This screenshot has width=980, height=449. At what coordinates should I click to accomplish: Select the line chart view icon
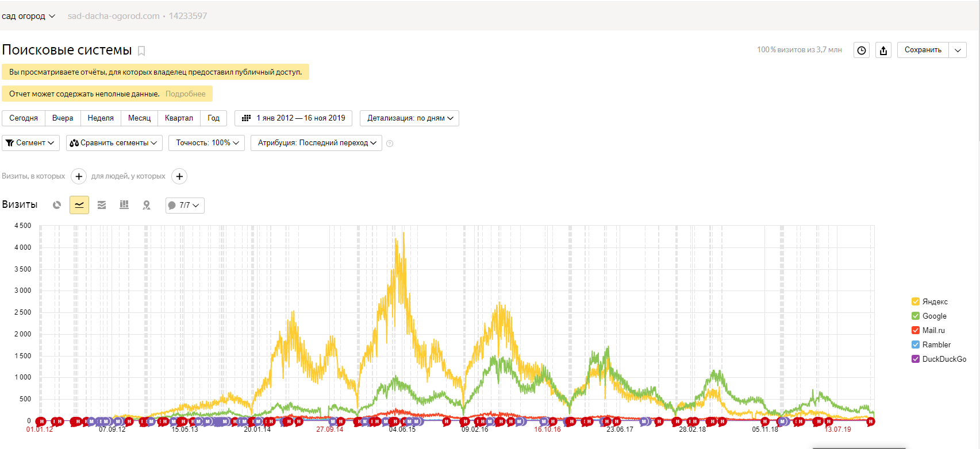[79, 205]
